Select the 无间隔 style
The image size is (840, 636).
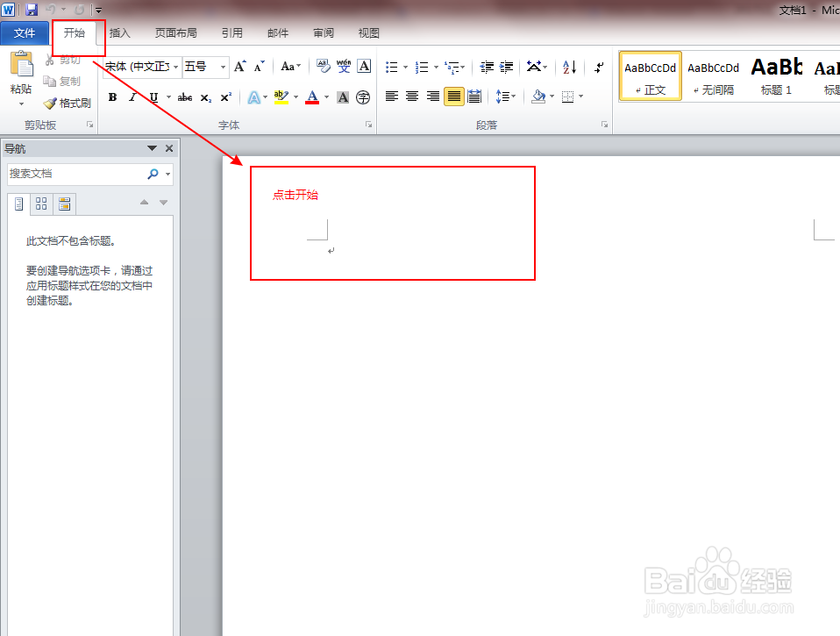click(714, 76)
